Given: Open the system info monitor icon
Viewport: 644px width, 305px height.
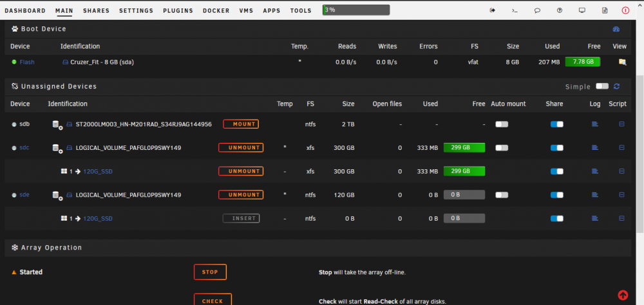Looking at the screenshot, I should [582, 10].
